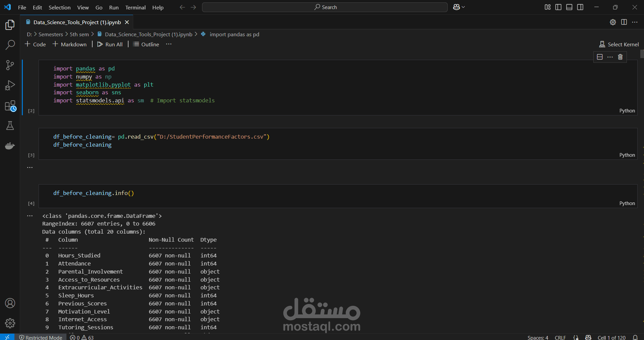
Task: Open the Extensions view
Action: pyautogui.click(x=10, y=106)
